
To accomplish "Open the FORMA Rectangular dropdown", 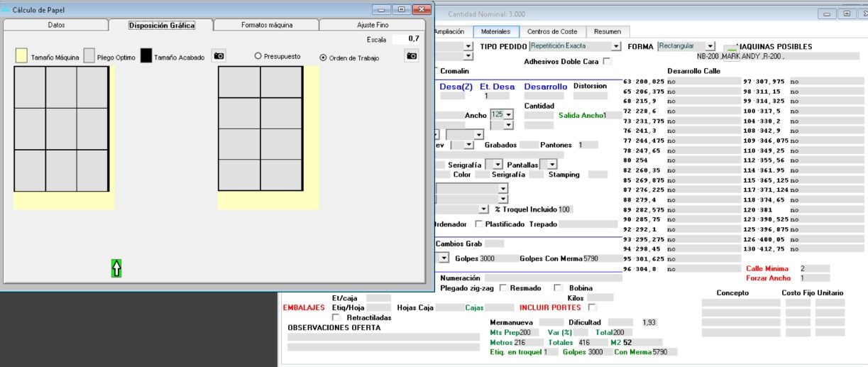I will tap(711, 46).
